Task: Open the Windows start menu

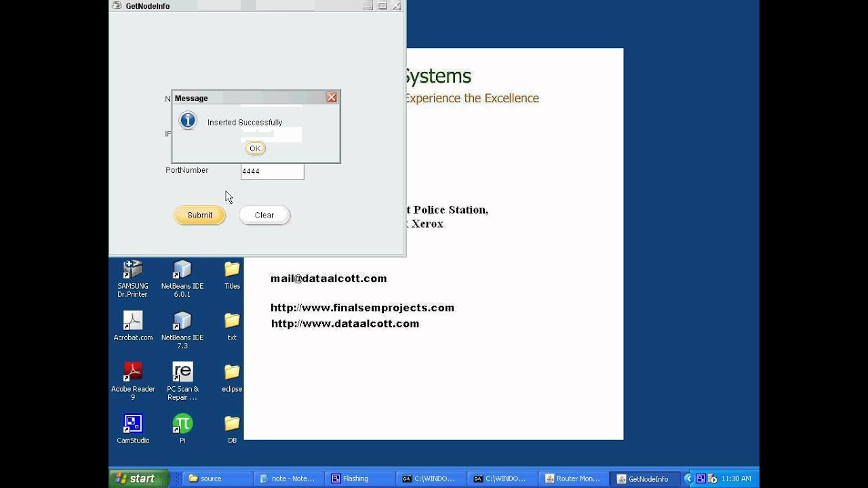Action: click(x=139, y=479)
